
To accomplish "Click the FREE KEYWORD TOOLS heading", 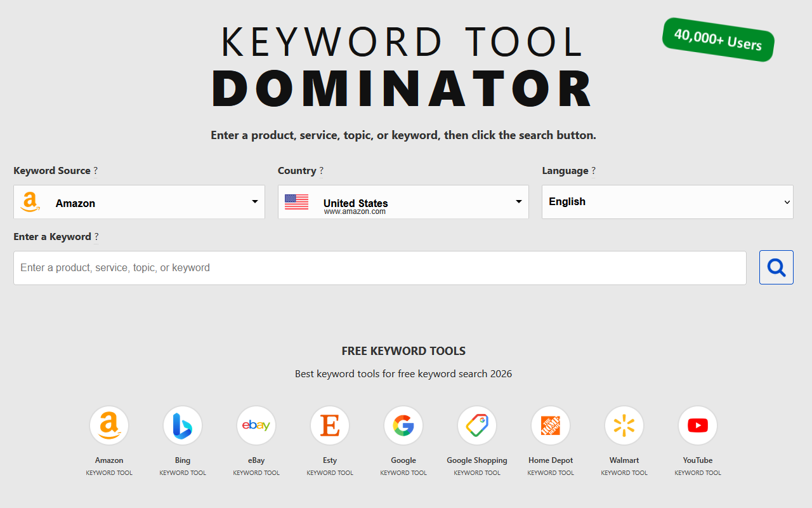I will 403,351.
